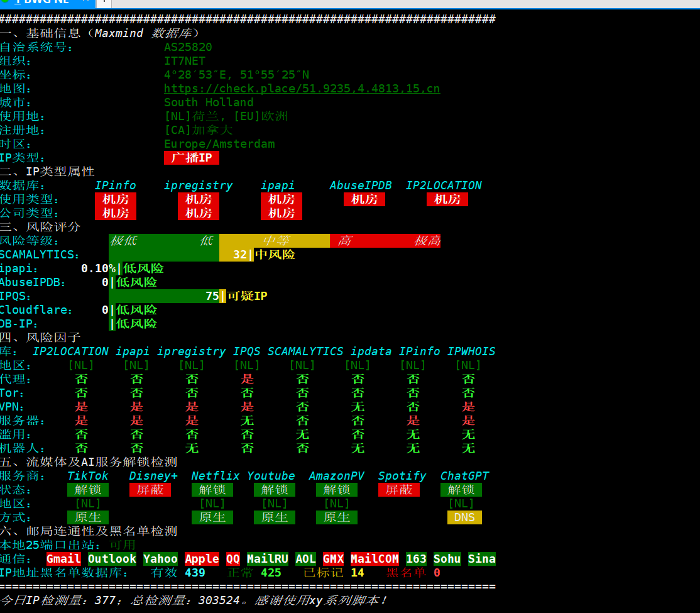Click the red GMX mail badge

(x=333, y=559)
